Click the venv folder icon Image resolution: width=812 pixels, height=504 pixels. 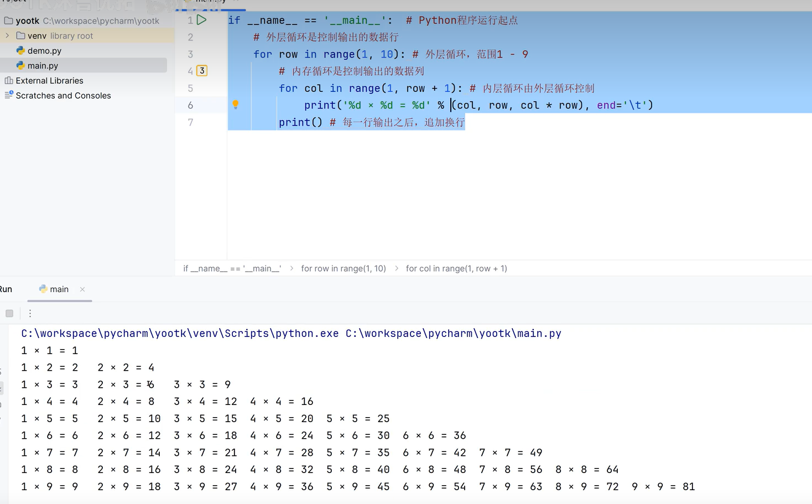(21, 35)
